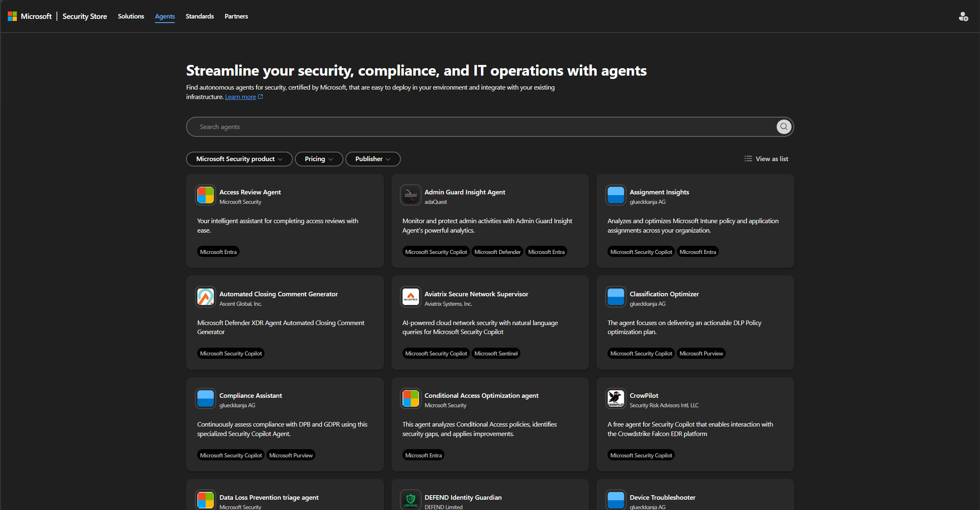Click the user account icon at top right
The height and width of the screenshot is (510, 980).
[x=963, y=16]
